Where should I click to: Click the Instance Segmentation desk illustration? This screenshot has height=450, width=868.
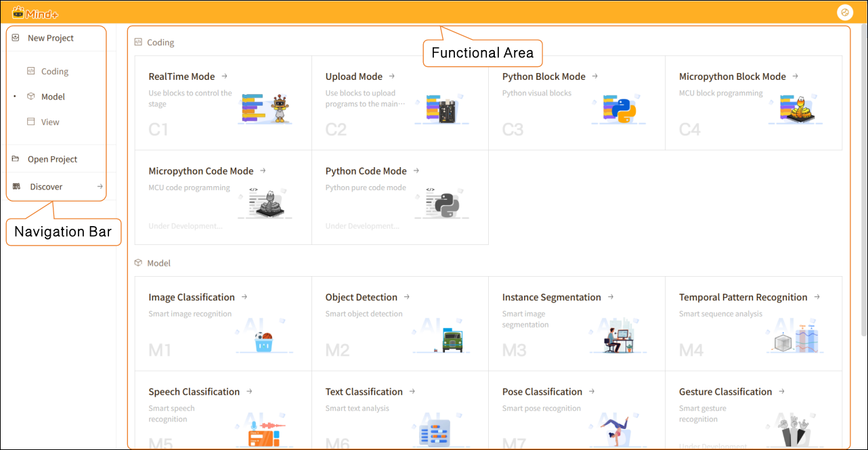pos(619,338)
